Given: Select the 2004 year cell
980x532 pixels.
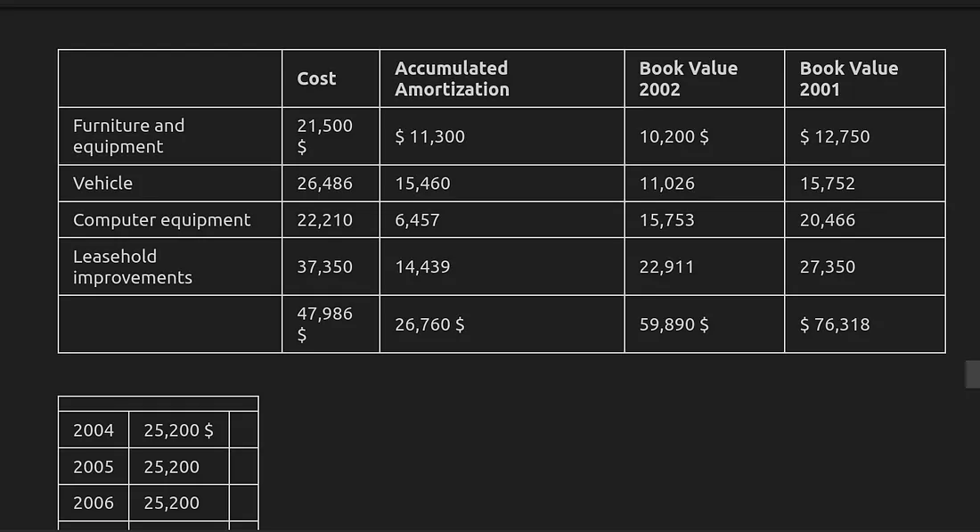Looking at the screenshot, I should [94, 430].
